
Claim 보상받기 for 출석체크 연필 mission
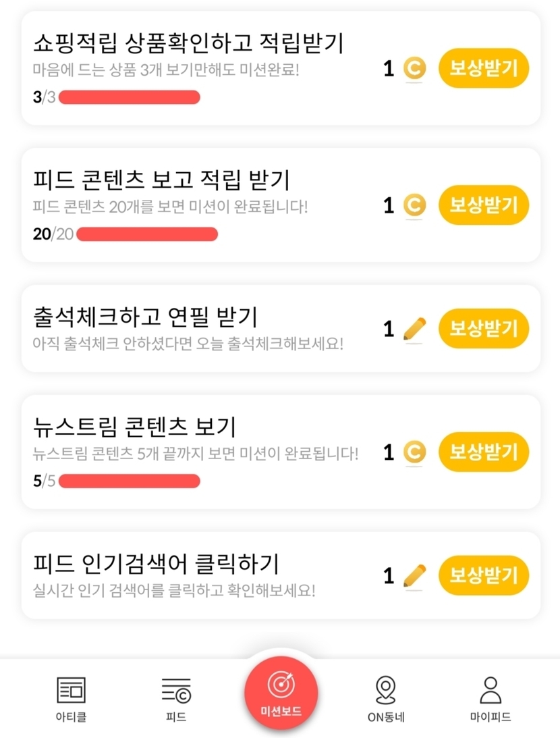[x=483, y=329]
